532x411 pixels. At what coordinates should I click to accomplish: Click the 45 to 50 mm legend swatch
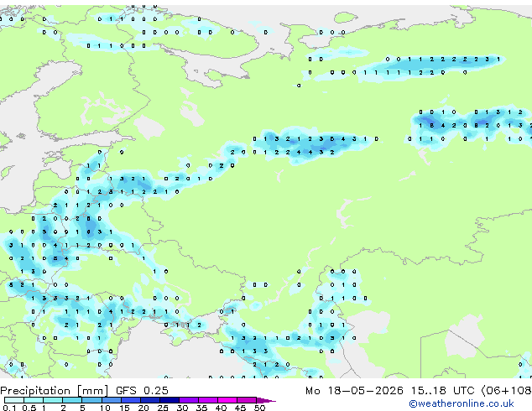click(x=247, y=400)
